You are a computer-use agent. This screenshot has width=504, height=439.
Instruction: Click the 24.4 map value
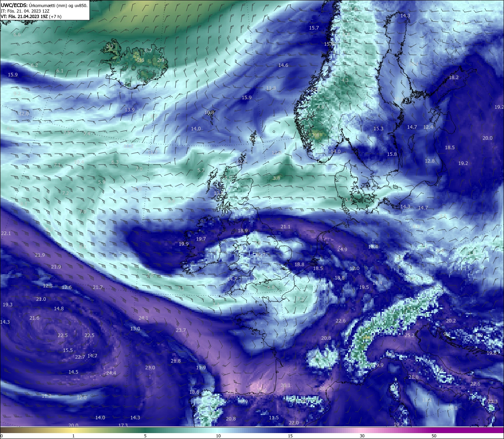111,373
